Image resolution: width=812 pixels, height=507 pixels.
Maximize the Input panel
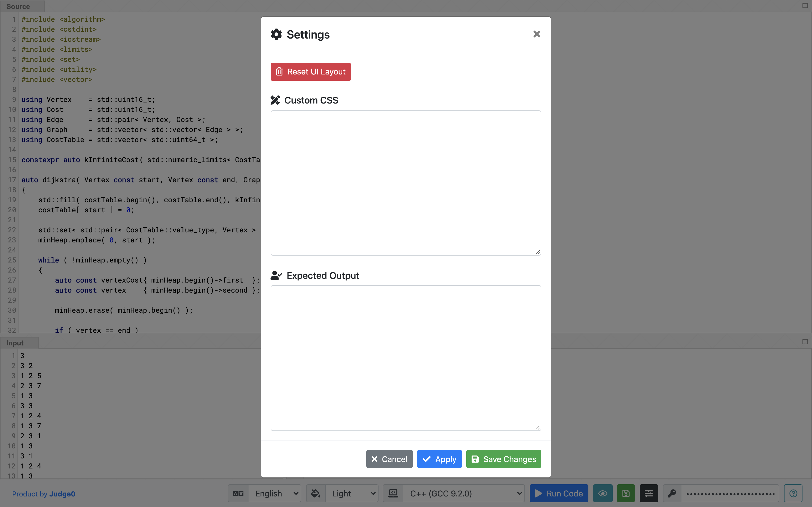805,342
